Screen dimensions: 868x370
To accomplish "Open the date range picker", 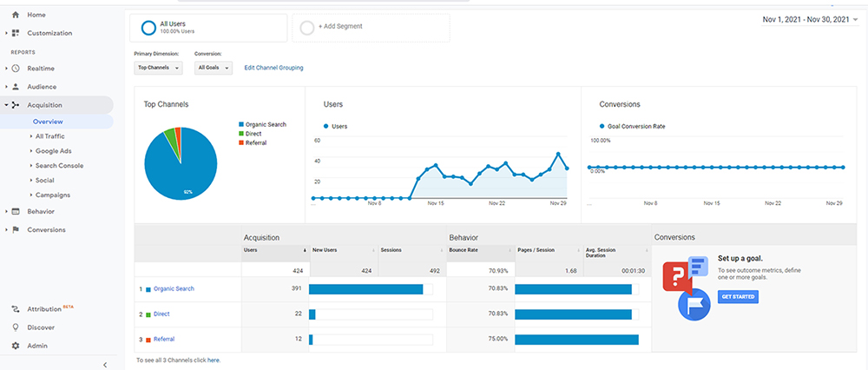I will point(811,19).
